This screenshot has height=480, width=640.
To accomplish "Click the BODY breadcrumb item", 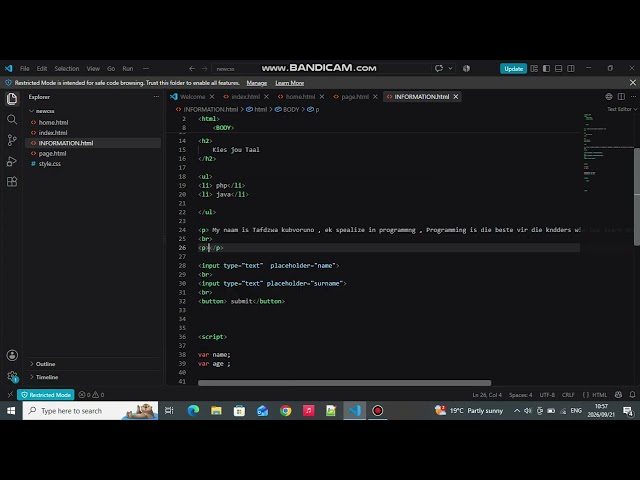I will 287,109.
